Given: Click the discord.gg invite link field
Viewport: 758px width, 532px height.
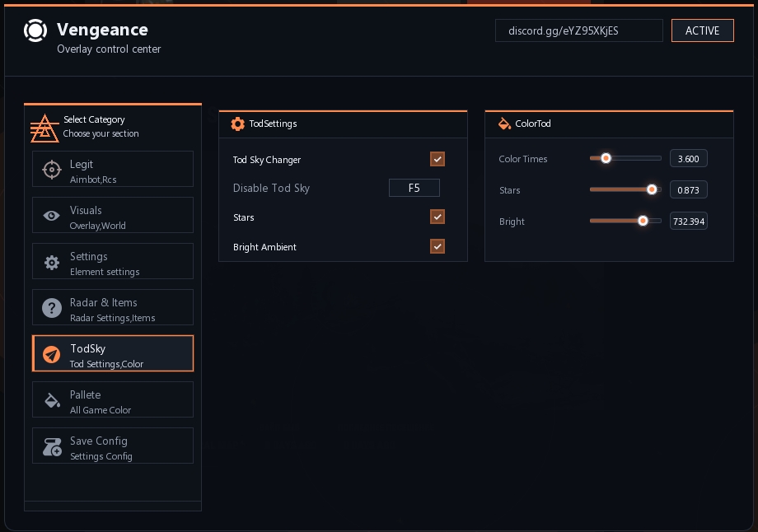Looking at the screenshot, I should (578, 30).
